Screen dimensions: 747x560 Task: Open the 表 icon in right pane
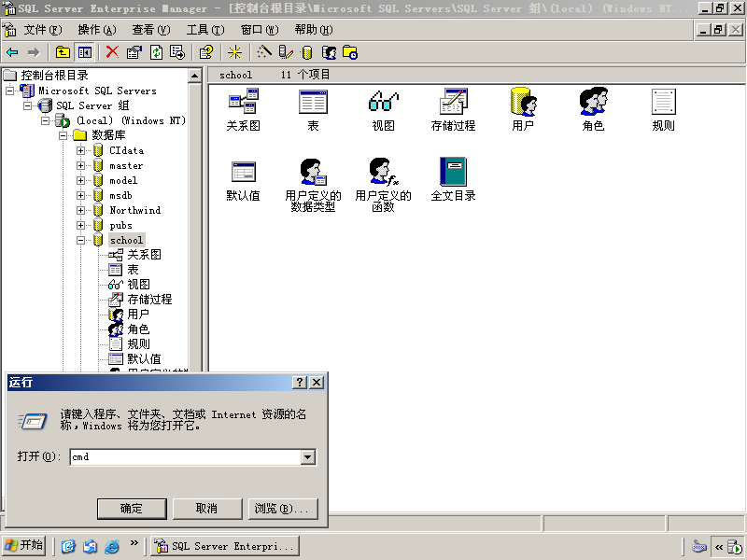point(313,110)
